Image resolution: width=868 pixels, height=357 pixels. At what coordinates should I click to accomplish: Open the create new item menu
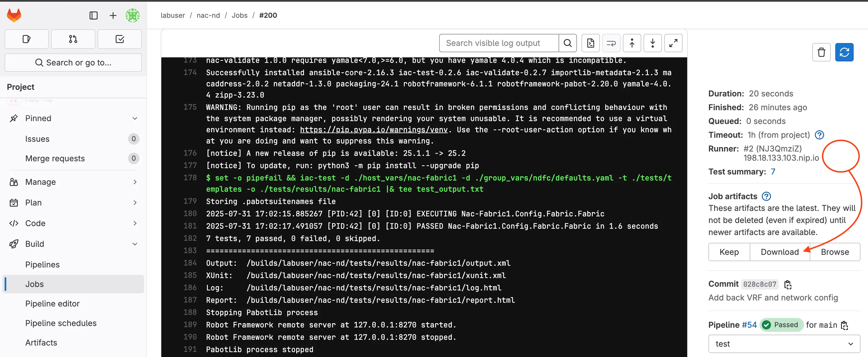click(113, 15)
